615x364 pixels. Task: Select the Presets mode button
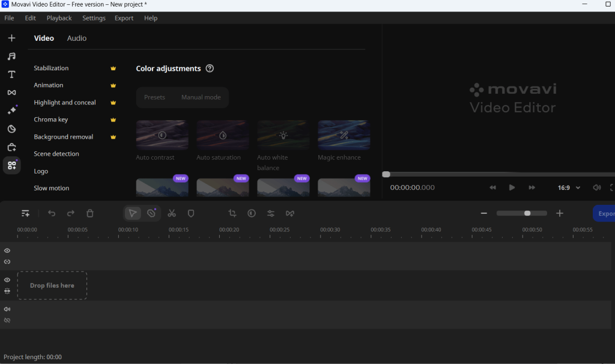154,97
